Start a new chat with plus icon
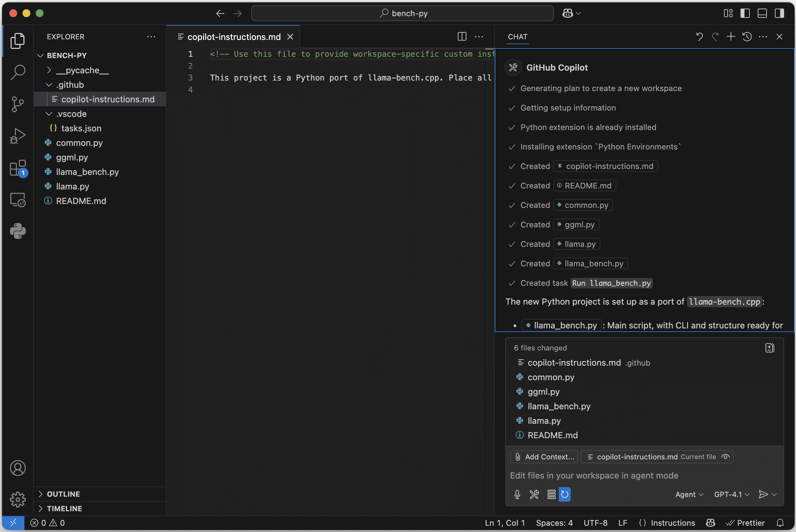The width and height of the screenshot is (796, 532). point(731,36)
